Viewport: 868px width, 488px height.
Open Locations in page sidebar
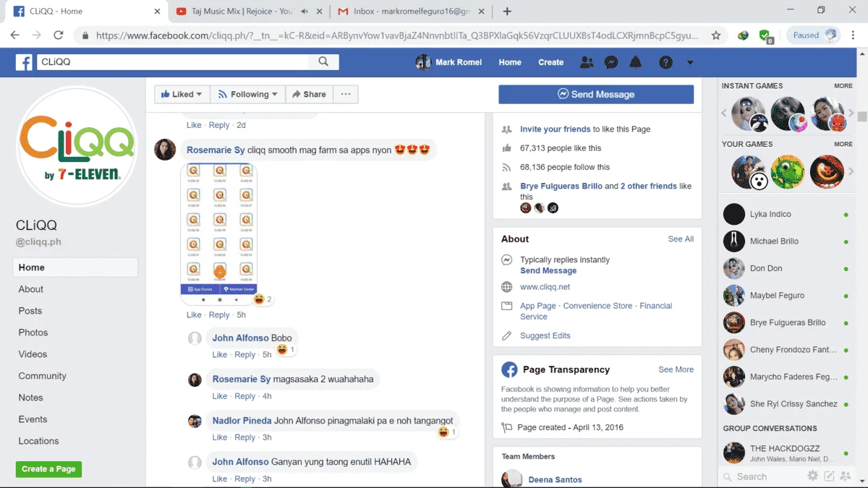point(39,441)
